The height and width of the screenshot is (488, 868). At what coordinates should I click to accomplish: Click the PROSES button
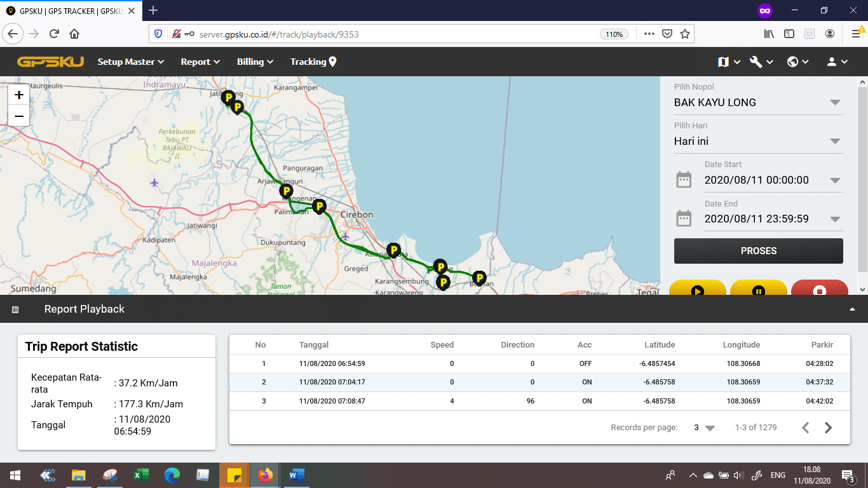click(x=758, y=251)
